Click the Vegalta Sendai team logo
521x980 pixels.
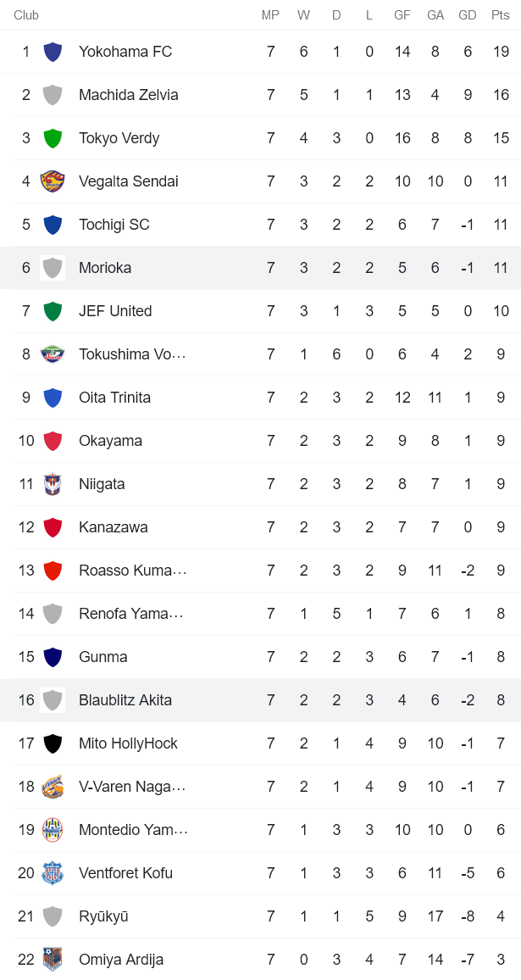point(53,181)
